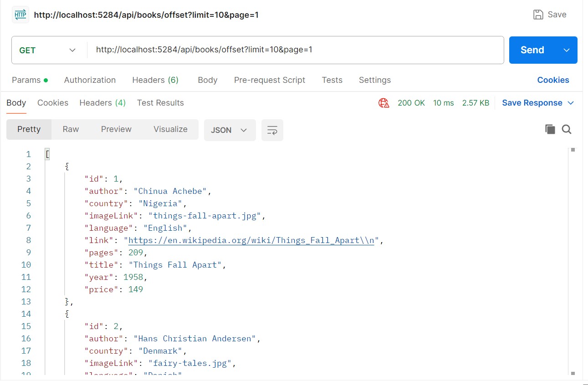Screen dimensions: 588x385
Task: Open the JSON format dropdown
Action: click(x=230, y=130)
